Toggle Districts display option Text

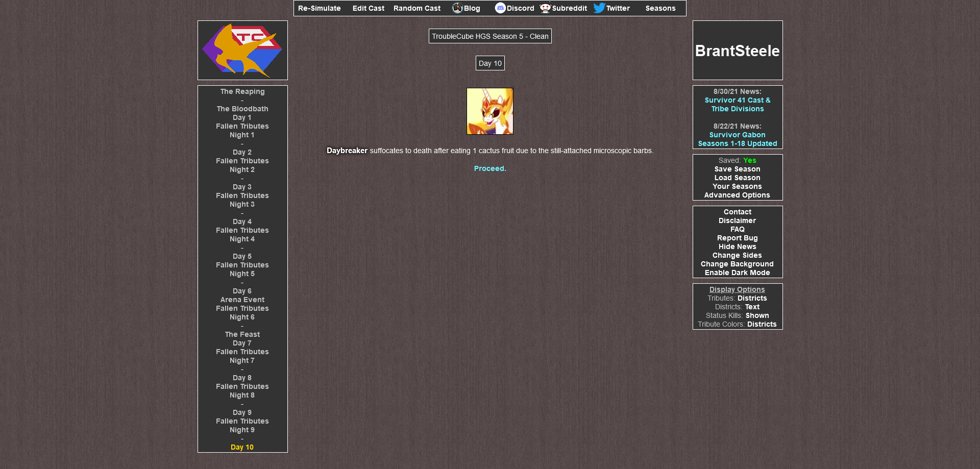pos(752,307)
